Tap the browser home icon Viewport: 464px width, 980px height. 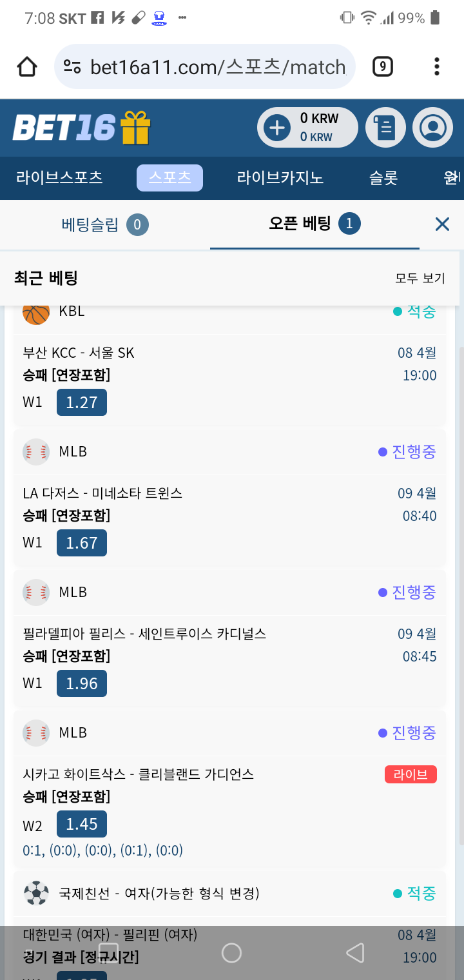pyautogui.click(x=27, y=67)
